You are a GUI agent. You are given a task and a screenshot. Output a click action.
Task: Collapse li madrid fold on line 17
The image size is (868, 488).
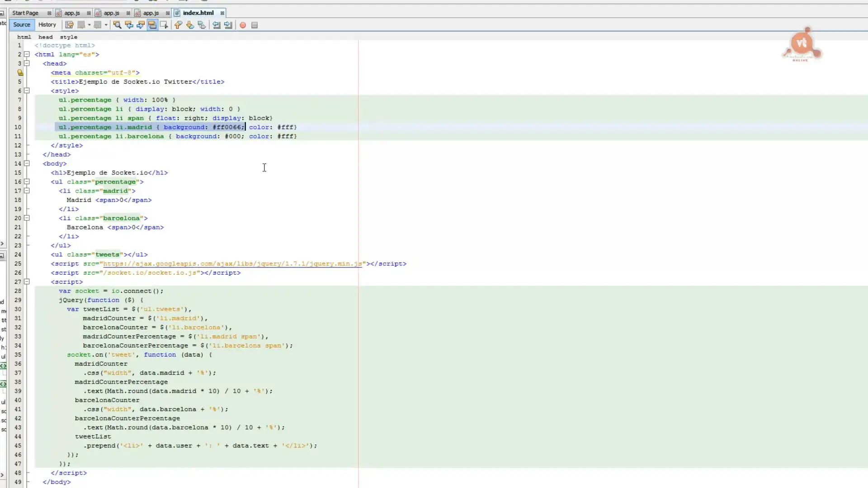tap(27, 191)
